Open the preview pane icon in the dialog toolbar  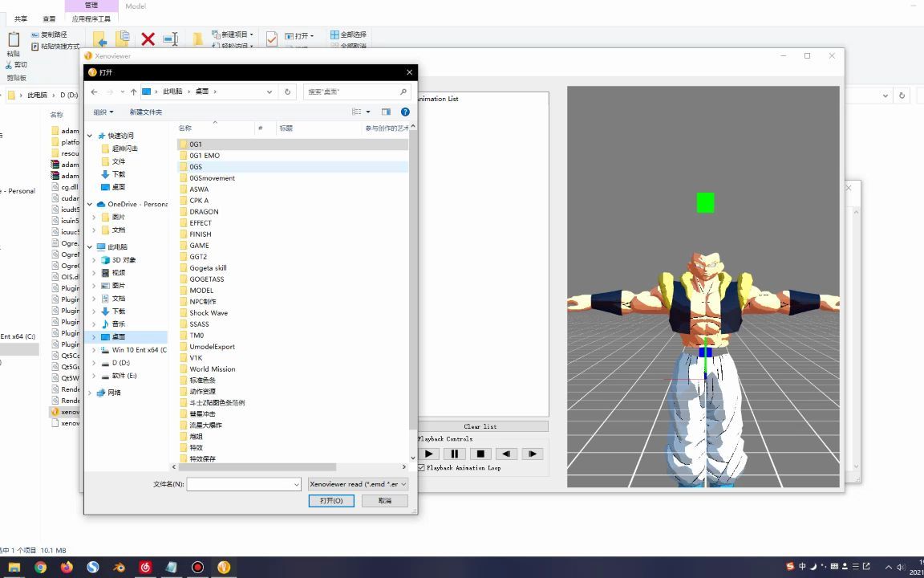[386, 112]
